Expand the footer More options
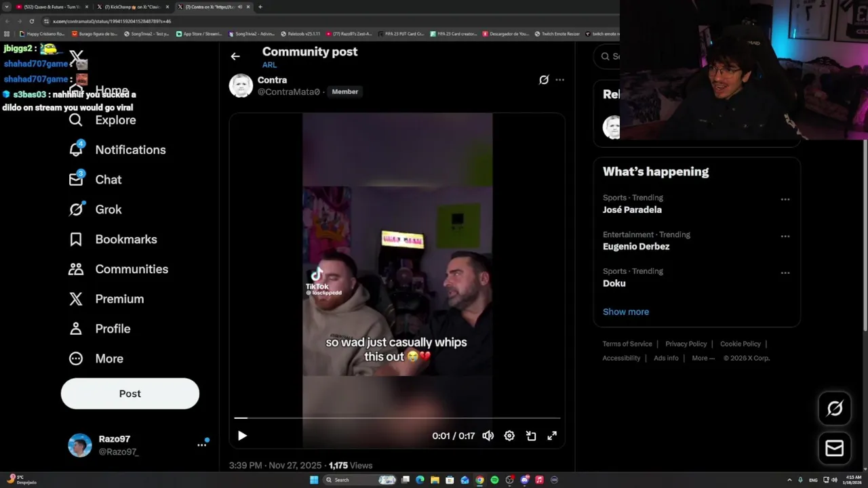Image resolution: width=868 pixels, height=488 pixels. point(703,358)
